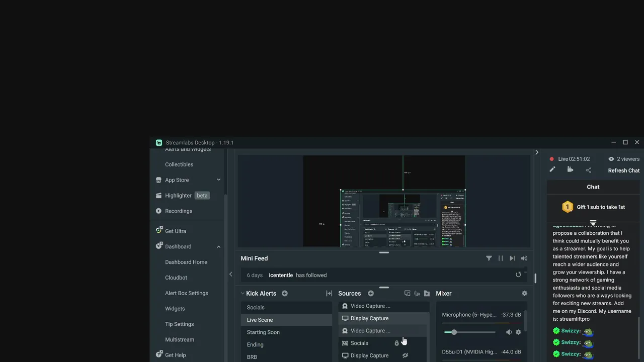Add a new source with the plus icon
Viewport: 644px width, 362px height.
(x=371, y=294)
